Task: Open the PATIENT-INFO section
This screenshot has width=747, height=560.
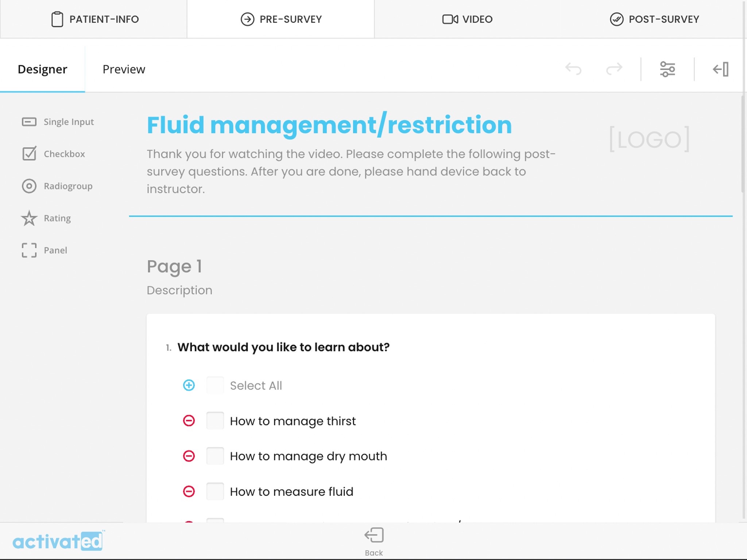Action: [x=94, y=19]
